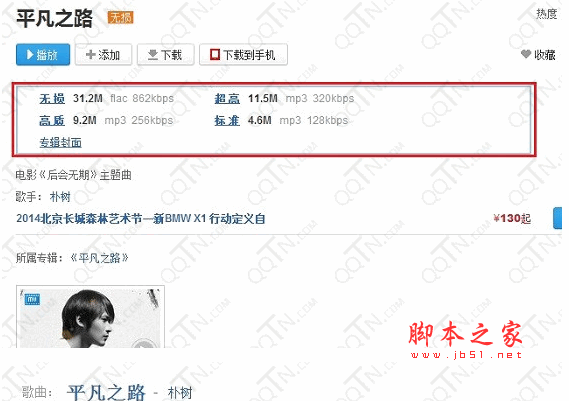Image resolution: width=569 pixels, height=401 pixels.
Task: Click the 热度 label at top right
Action: point(547,14)
